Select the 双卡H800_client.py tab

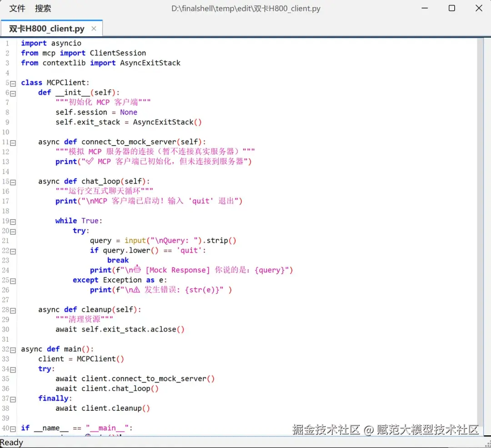(47, 29)
